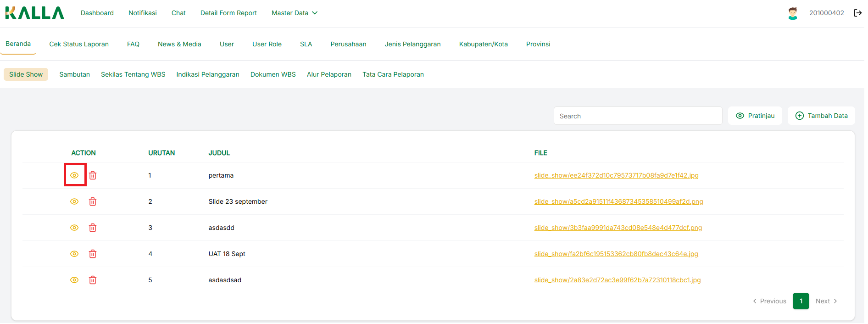Expand the Master Data dropdown
Viewport: 868px width, 324px height.
pyautogui.click(x=294, y=13)
